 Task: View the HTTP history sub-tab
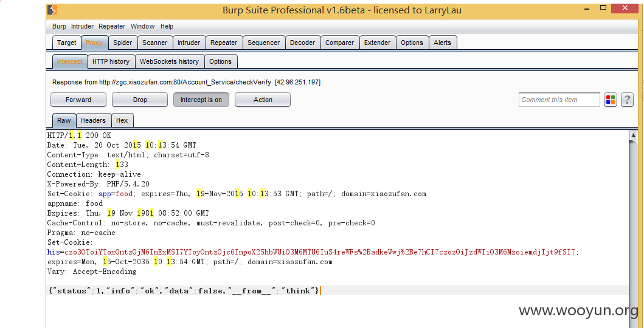coord(111,61)
